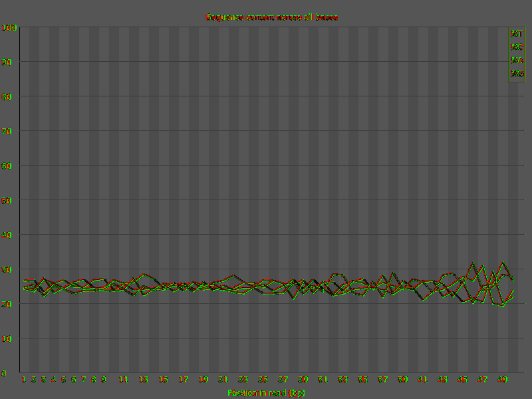
Task: Click the 100 label on the y-axis
Action: coord(9,28)
